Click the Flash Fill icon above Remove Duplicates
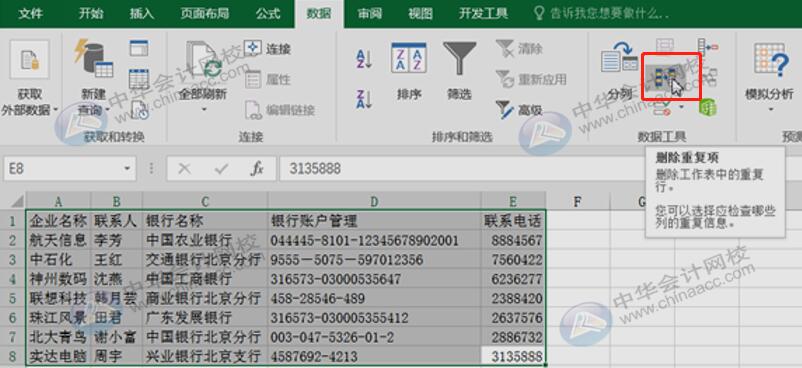The height and width of the screenshot is (368, 802). pyautogui.click(x=664, y=46)
